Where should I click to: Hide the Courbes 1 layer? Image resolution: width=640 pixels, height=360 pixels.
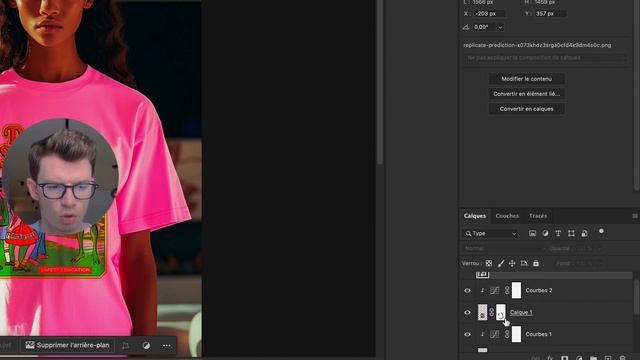coord(467,334)
